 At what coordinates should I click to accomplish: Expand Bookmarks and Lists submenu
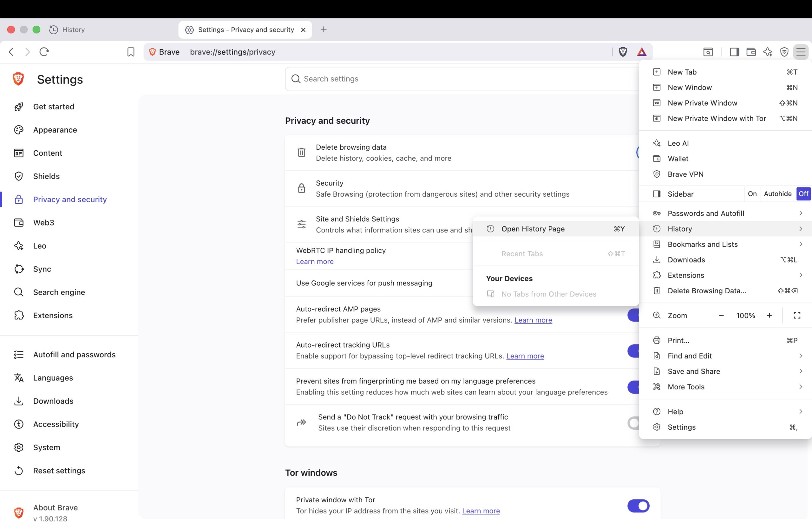point(725,244)
